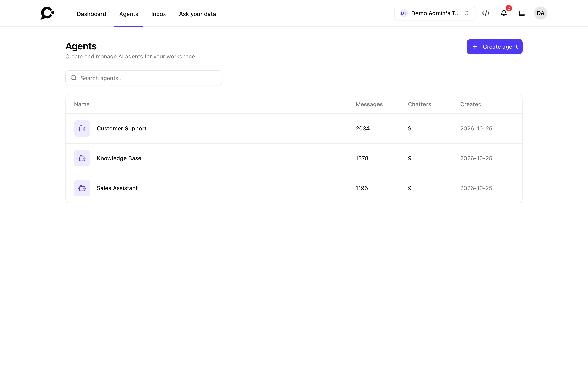Click the search magnifier icon
The height and width of the screenshot is (368, 588).
[x=73, y=78]
